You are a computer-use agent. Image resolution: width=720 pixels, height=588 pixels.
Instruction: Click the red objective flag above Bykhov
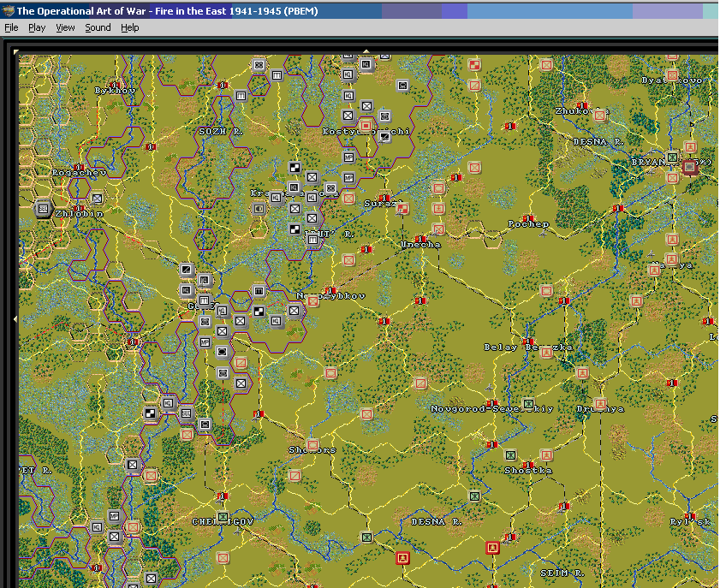coord(115,85)
